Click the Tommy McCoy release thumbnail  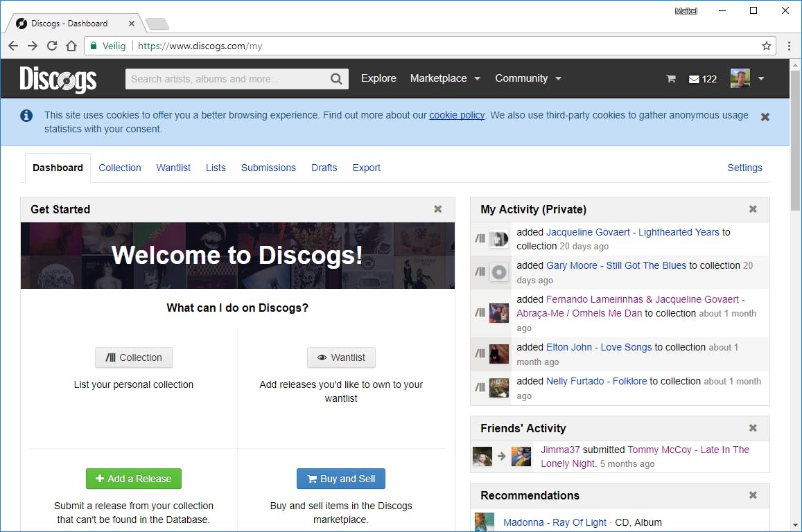(x=521, y=456)
